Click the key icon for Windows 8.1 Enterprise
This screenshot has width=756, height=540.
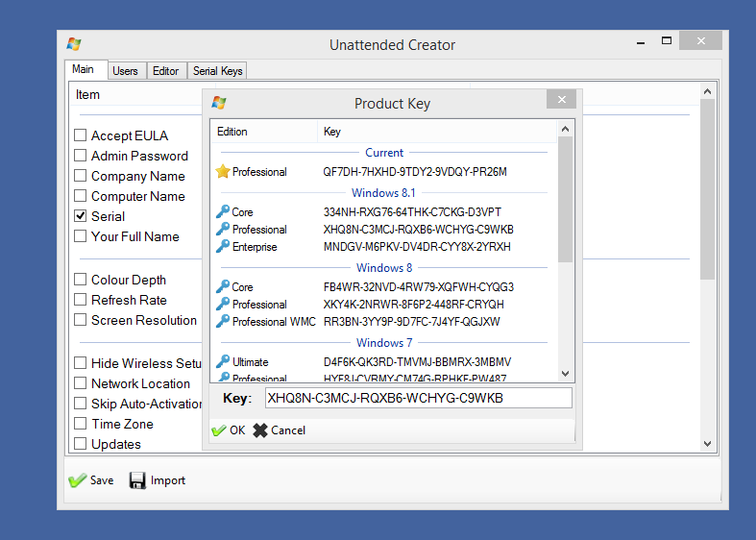pos(222,246)
